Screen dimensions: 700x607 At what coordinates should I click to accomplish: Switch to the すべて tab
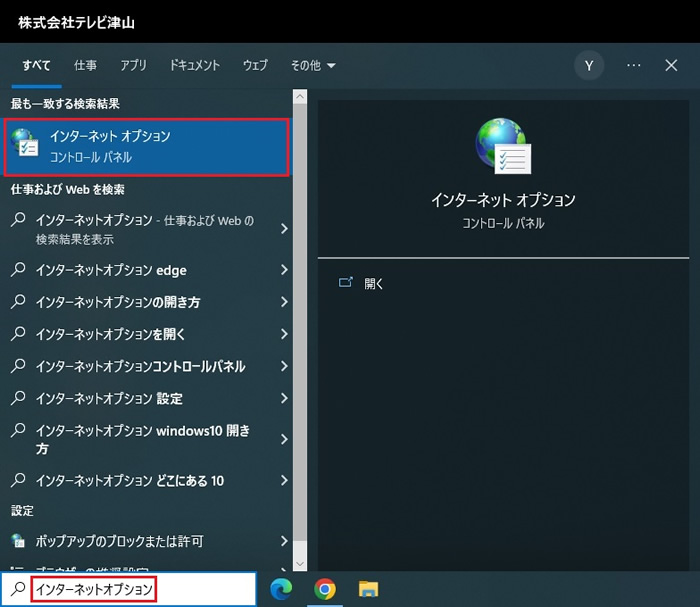(x=36, y=66)
